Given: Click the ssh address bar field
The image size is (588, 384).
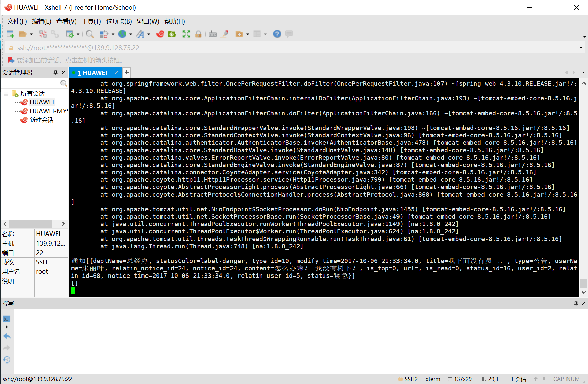Looking at the screenshot, I should (x=293, y=48).
